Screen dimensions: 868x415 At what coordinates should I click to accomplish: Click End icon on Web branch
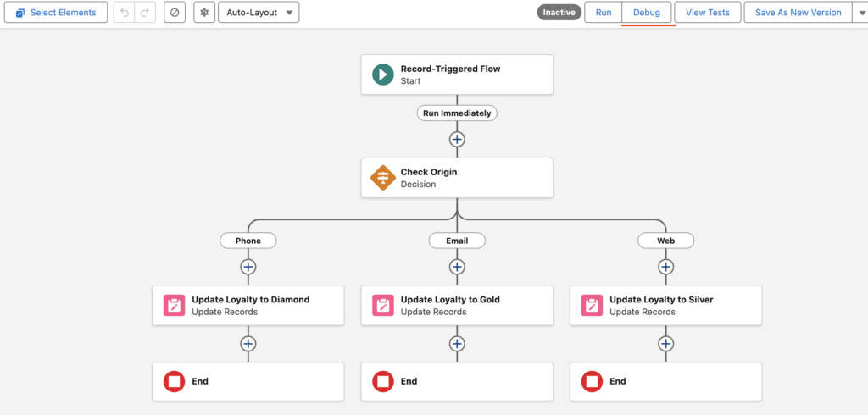(x=591, y=382)
